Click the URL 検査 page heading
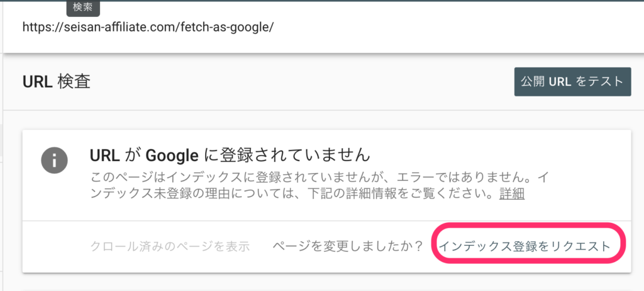 57,82
